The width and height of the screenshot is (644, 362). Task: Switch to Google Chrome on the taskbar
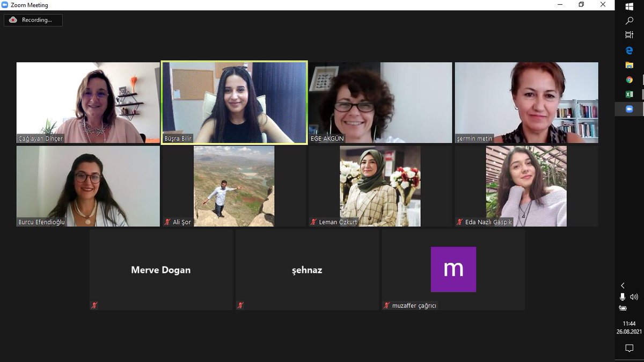point(629,79)
